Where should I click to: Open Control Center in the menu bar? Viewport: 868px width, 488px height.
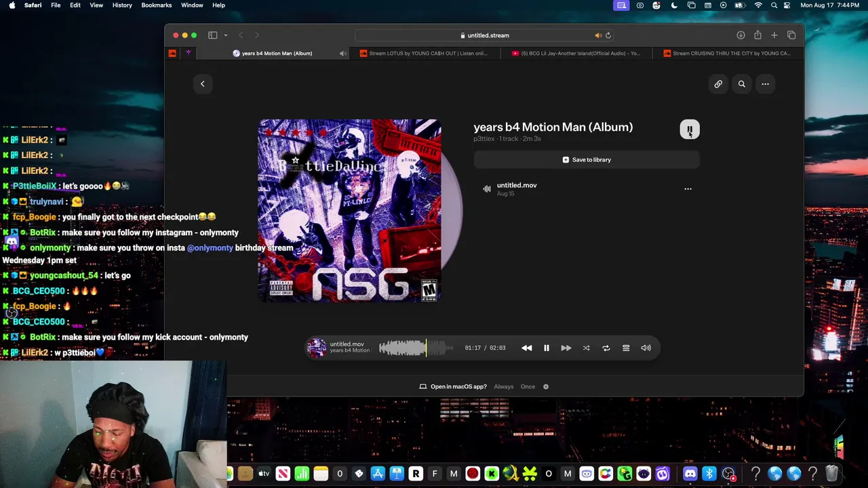pos(787,5)
